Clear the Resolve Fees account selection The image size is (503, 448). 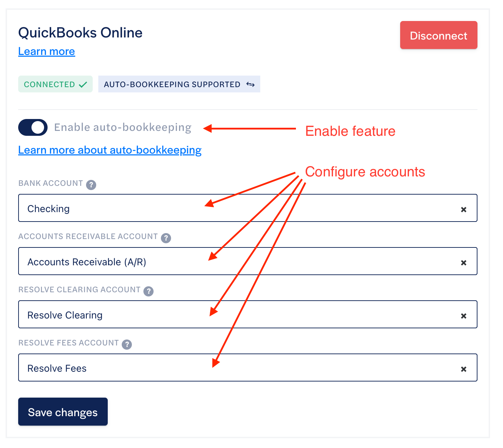[x=463, y=369]
